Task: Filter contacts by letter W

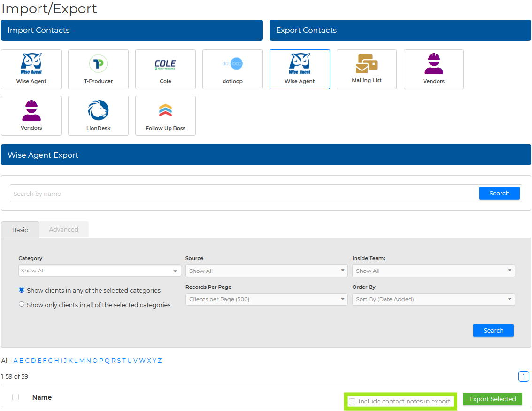Action: (142, 360)
